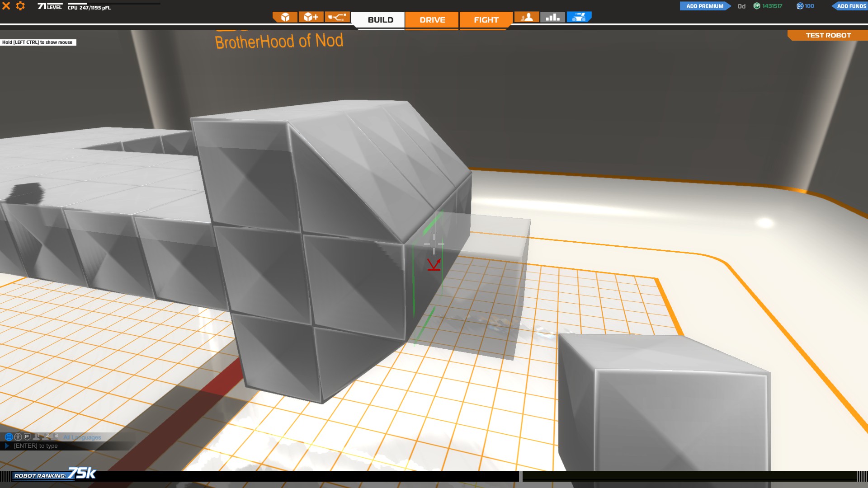Switch to the platoon P chat channel
Image resolution: width=868 pixels, height=488 pixels.
click(x=27, y=437)
